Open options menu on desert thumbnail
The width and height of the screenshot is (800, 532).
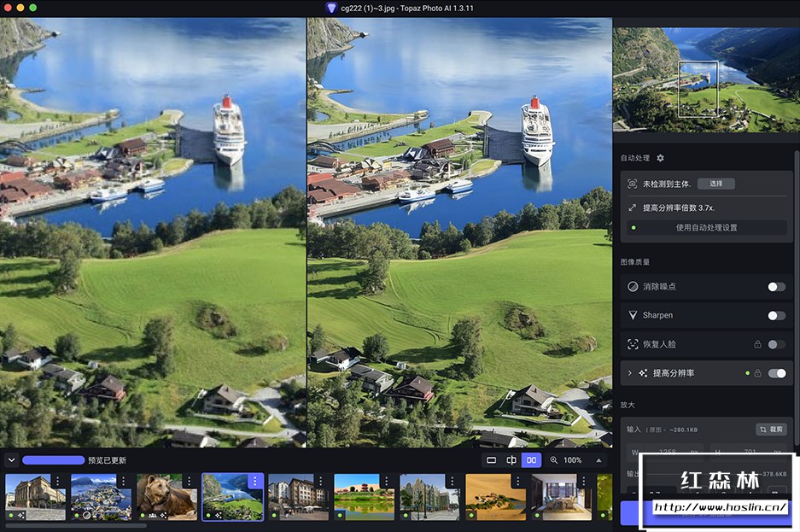(518, 481)
